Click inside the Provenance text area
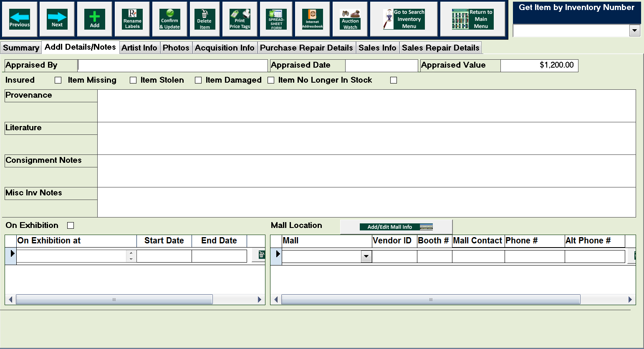 tap(366, 106)
